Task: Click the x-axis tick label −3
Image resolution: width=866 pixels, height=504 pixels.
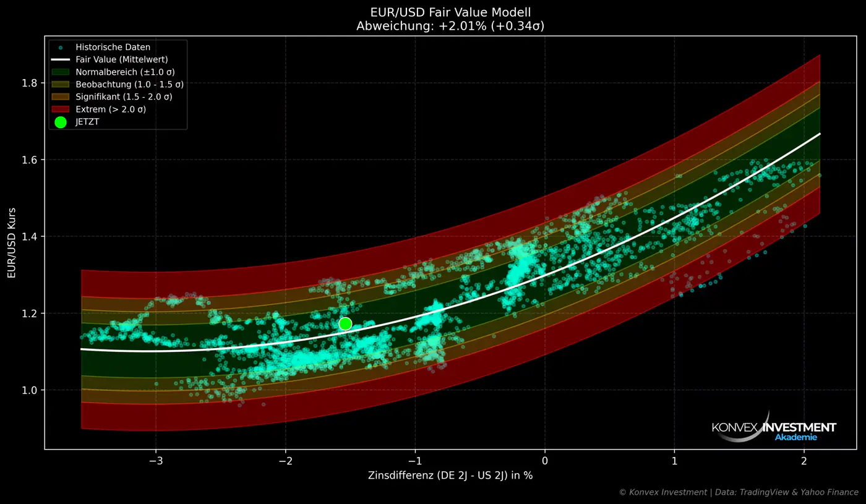Action: coord(156,461)
